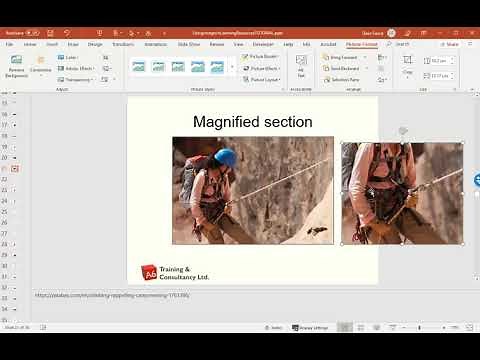
Task: Switch to Slide Sorter view icon
Action: [x=361, y=328]
